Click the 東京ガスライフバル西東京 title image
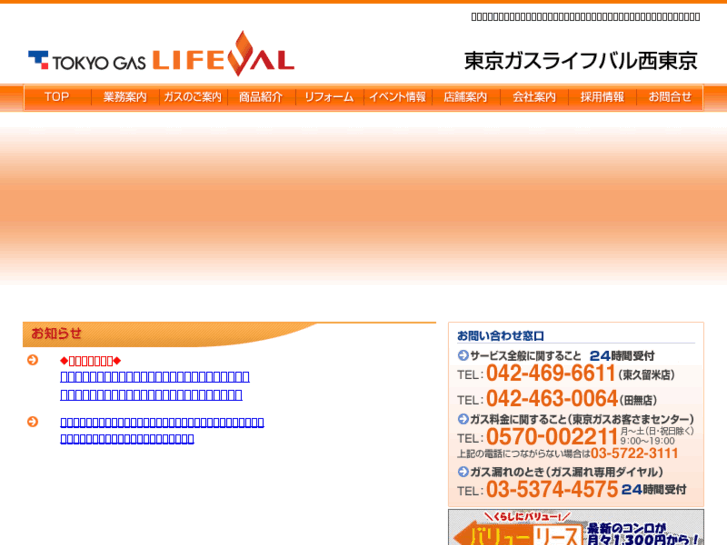The height and width of the screenshot is (545, 727). 581,61
